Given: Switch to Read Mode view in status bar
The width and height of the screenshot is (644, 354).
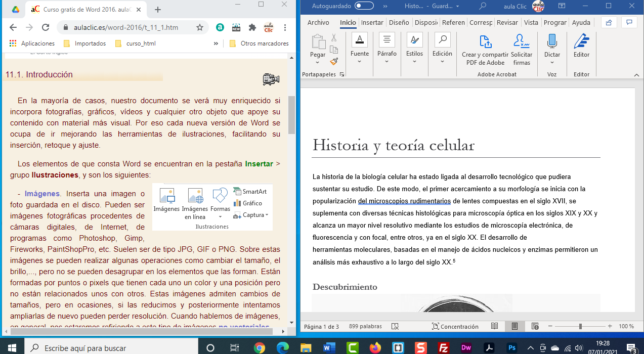Looking at the screenshot, I should [494, 327].
